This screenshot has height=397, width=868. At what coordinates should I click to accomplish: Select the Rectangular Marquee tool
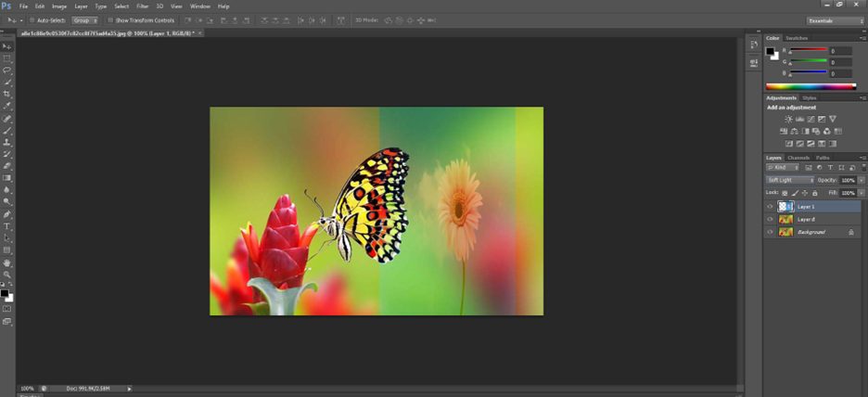point(7,58)
